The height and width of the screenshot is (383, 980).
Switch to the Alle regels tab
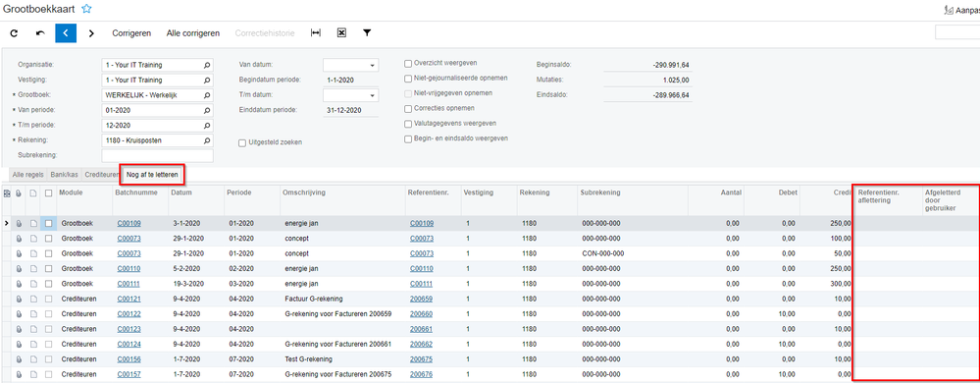pyautogui.click(x=28, y=175)
